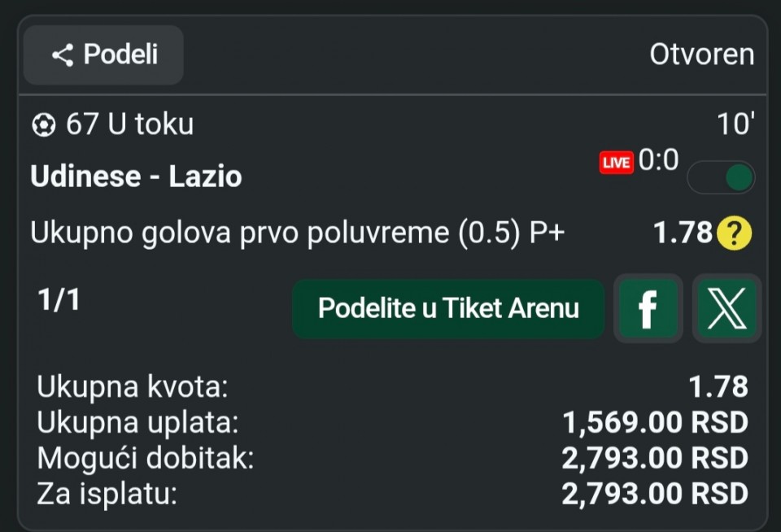781x532 pixels.
Task: Share the ticket on X (Twitter)
Action: coord(726,308)
